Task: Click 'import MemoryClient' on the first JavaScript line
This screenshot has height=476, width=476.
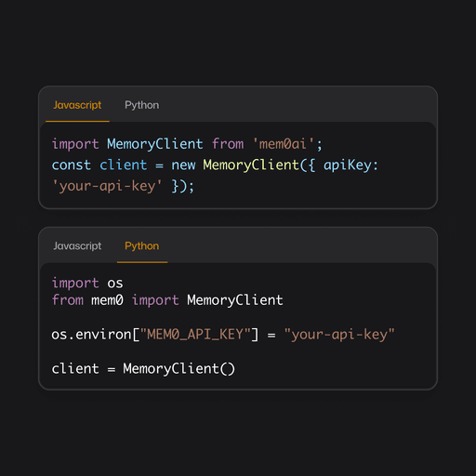Action: [x=127, y=144]
